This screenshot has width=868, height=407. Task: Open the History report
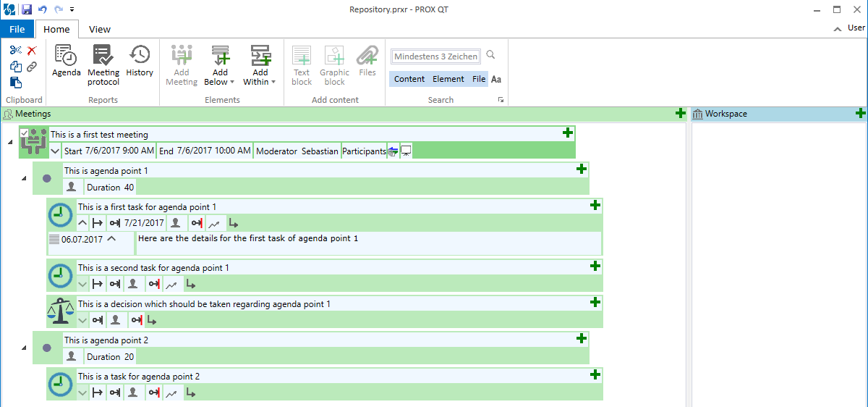pos(140,61)
